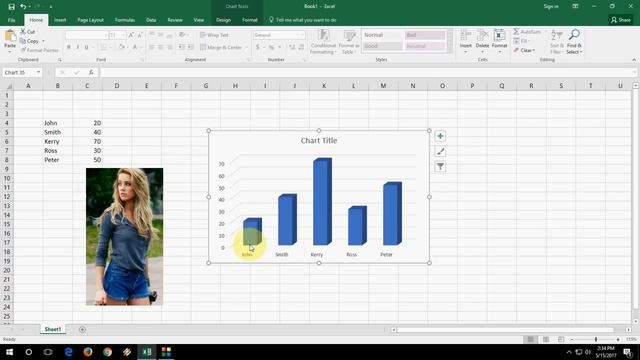The image size is (640, 360).
Task: Switch to the chart Format tab
Action: pyautogui.click(x=250, y=20)
